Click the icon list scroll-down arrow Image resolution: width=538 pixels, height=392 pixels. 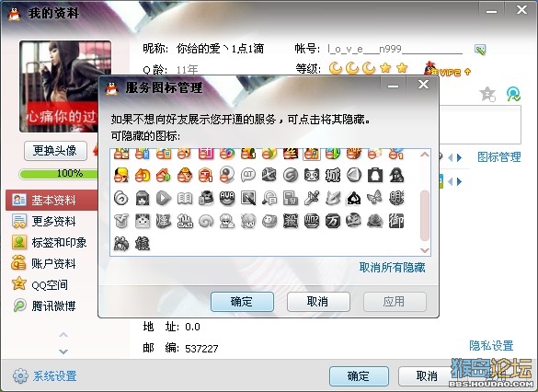coord(425,250)
